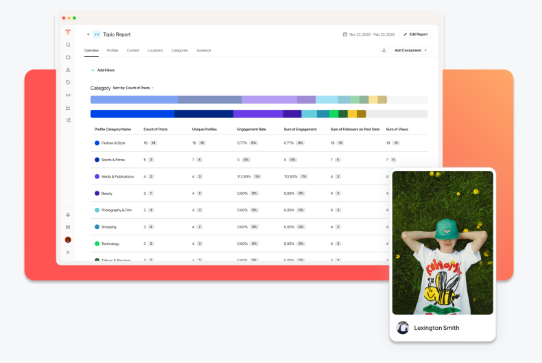Select the Technology category row
Screen dimensions: 542x363
tap(240, 244)
